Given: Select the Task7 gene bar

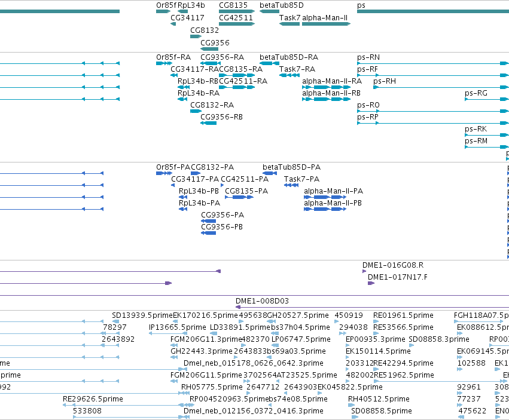Looking at the screenshot, I should (289, 24).
